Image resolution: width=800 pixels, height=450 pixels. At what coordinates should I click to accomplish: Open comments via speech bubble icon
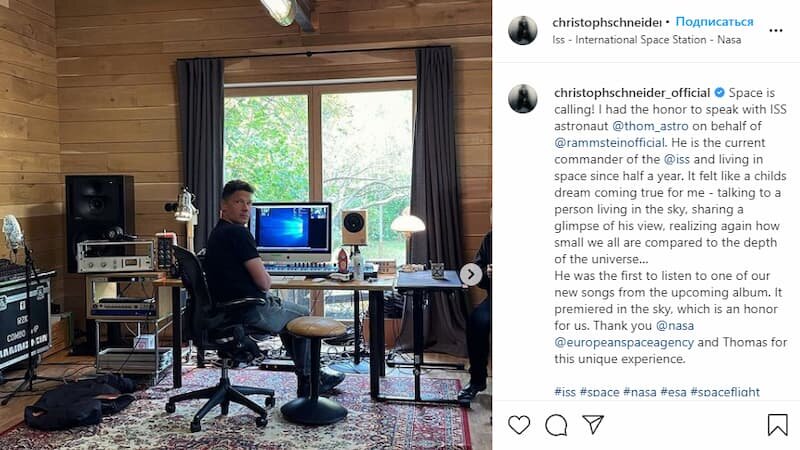coord(556,424)
